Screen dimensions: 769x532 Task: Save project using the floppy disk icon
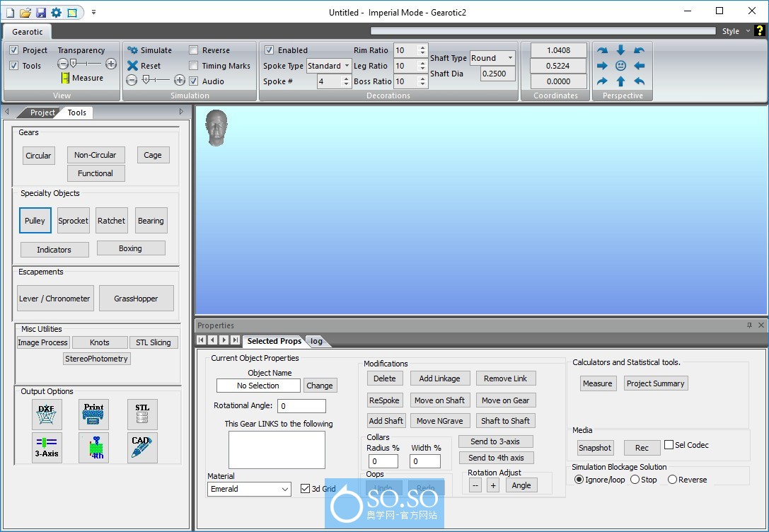click(41, 12)
